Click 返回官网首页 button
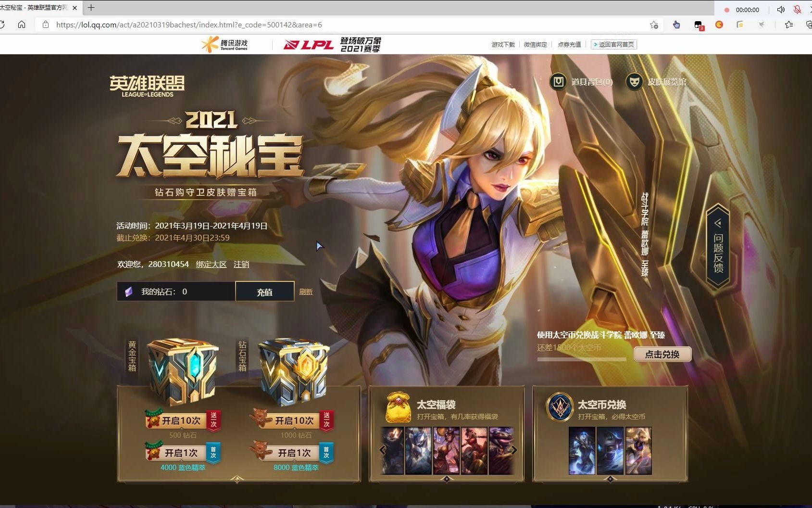Image resolution: width=812 pixels, height=508 pixels. pyautogui.click(x=614, y=44)
